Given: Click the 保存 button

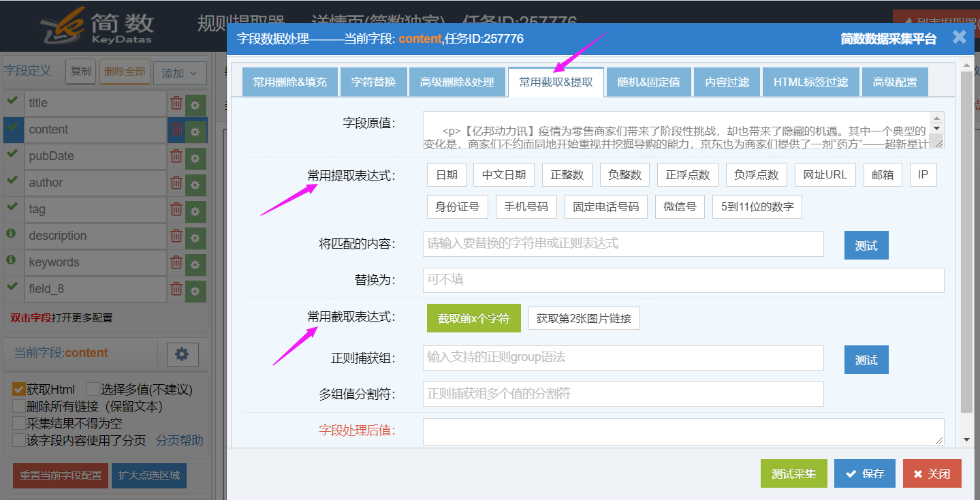Looking at the screenshot, I should point(865,473).
